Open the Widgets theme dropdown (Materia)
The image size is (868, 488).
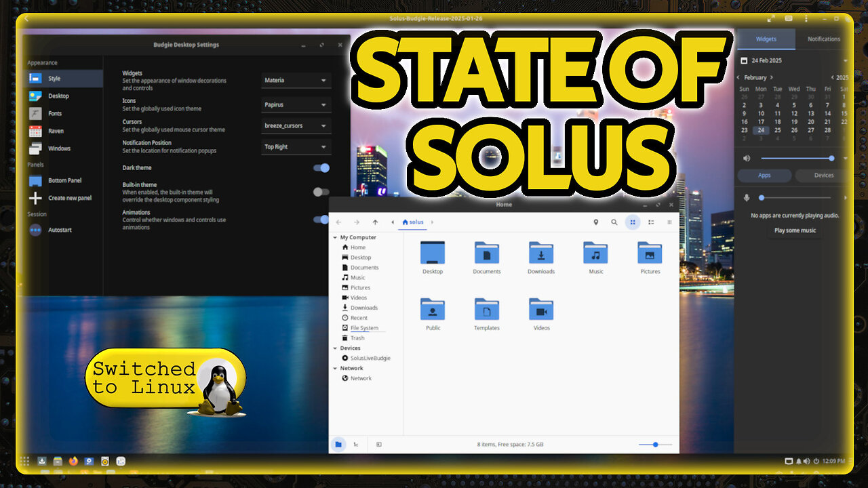pyautogui.click(x=296, y=80)
